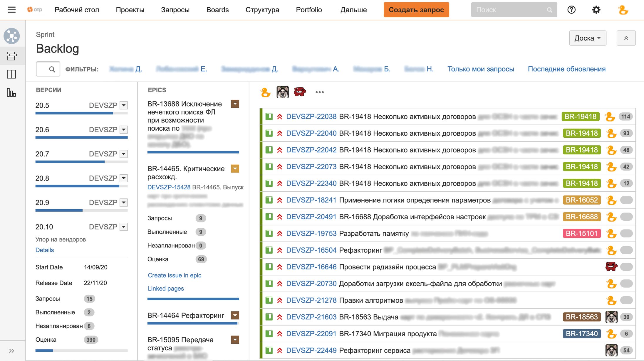The height and width of the screenshot is (361, 644).
Task: Filter by duck avatar assignee above the issue list
Action: pyautogui.click(x=266, y=92)
